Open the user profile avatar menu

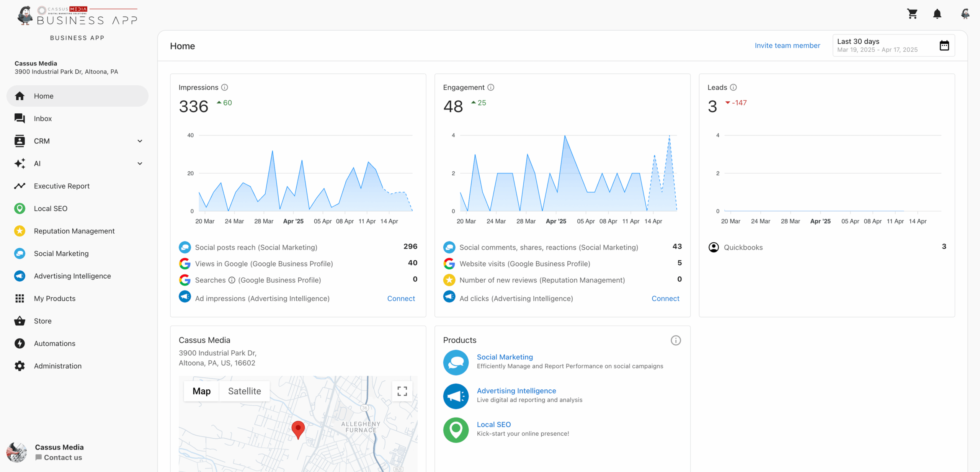(965, 14)
